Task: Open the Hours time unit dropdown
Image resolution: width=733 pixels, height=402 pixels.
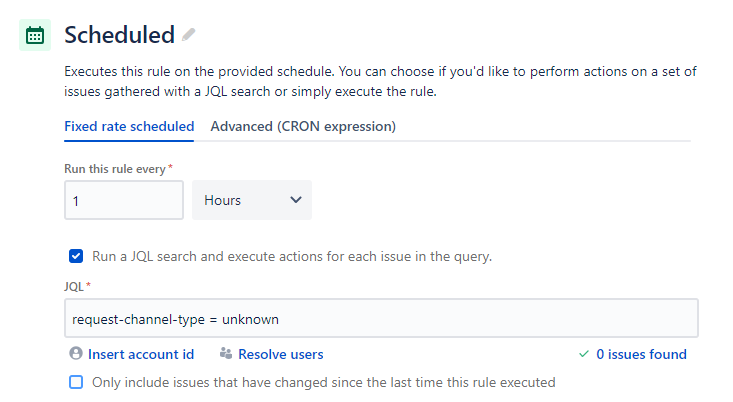Action: pos(252,200)
